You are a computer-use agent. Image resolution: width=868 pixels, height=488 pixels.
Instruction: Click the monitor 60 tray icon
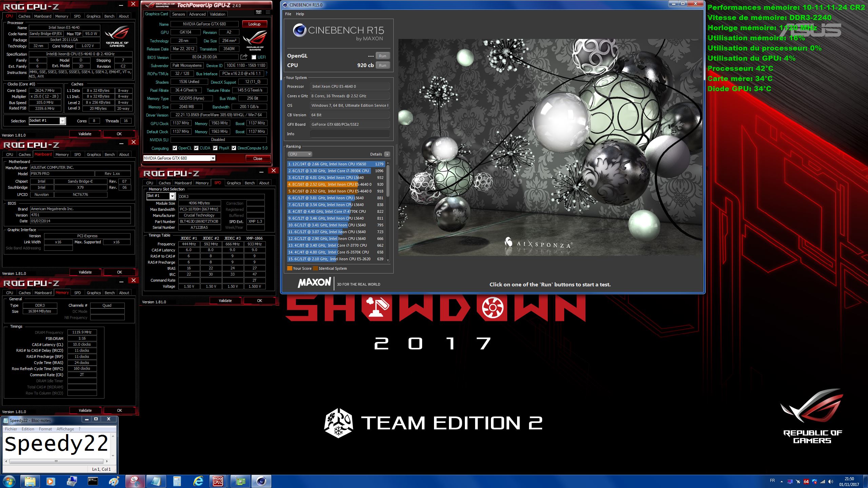tap(790, 482)
